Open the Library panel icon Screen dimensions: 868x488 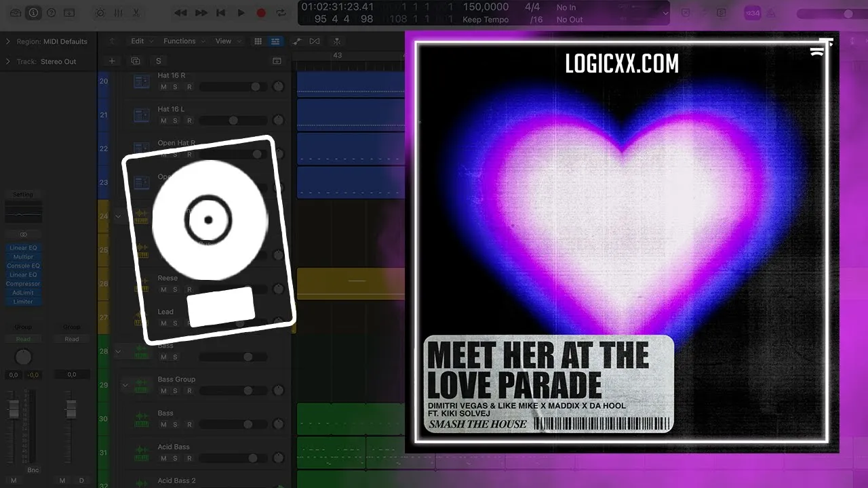(15, 13)
